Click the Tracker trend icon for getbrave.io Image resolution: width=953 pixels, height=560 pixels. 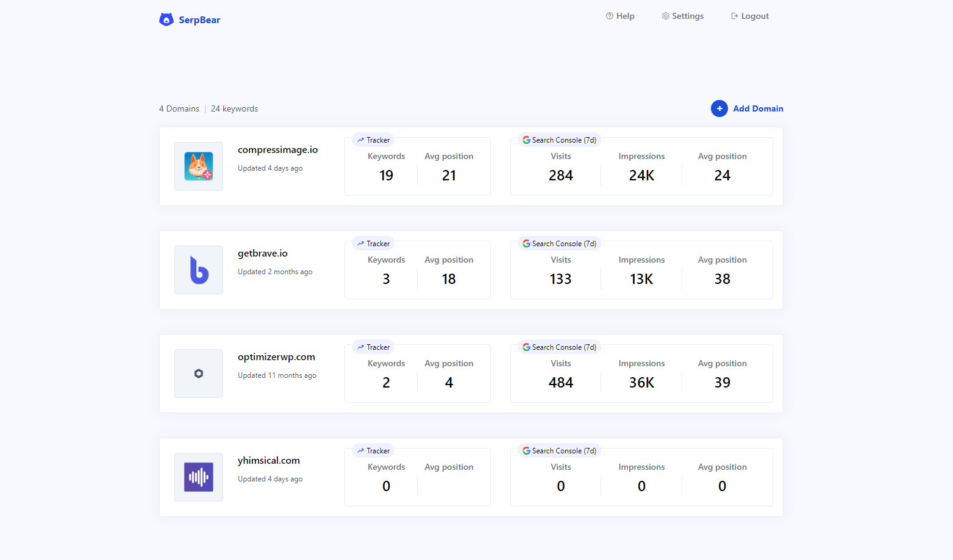point(361,243)
